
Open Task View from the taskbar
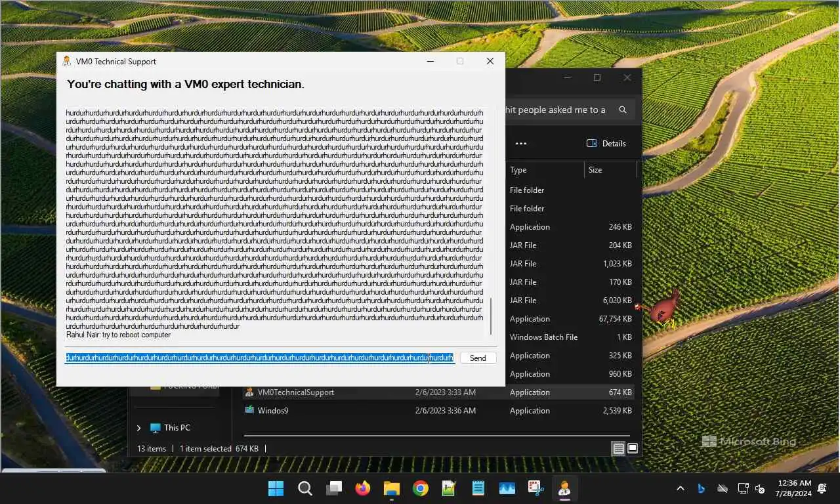(x=334, y=488)
